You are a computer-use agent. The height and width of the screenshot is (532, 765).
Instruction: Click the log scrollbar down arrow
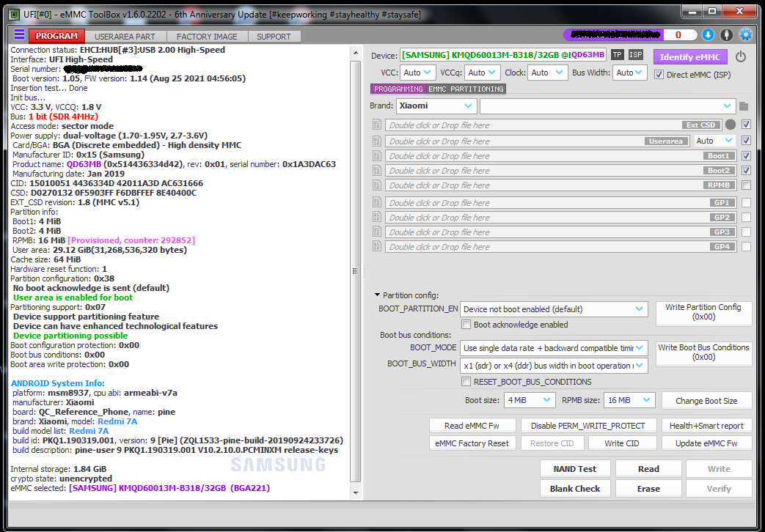[356, 492]
